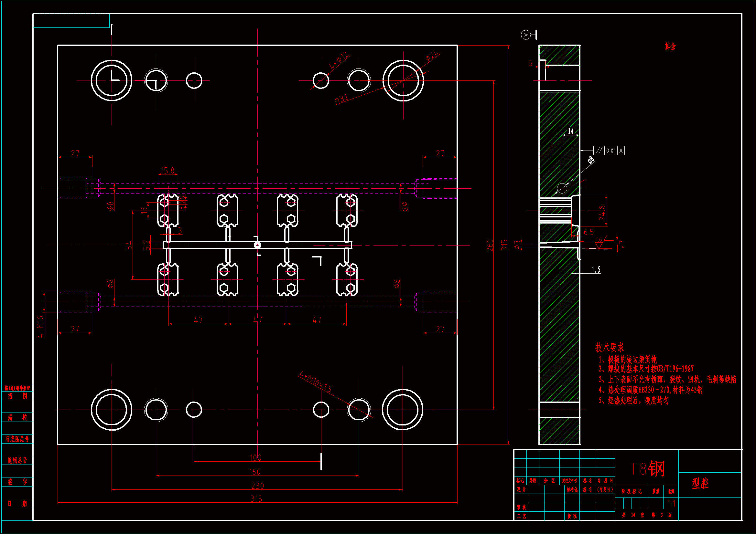
Task: Click the 160 dimension text below plate
Action: coord(255,472)
